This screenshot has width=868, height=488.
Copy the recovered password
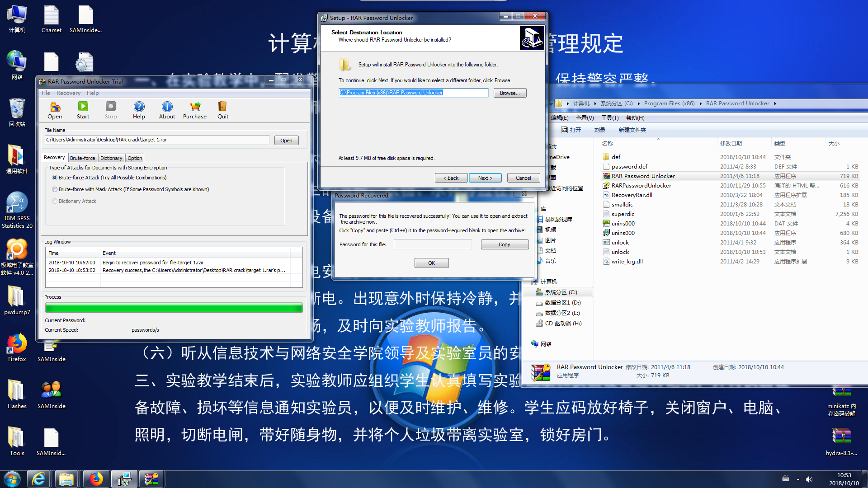click(x=505, y=244)
